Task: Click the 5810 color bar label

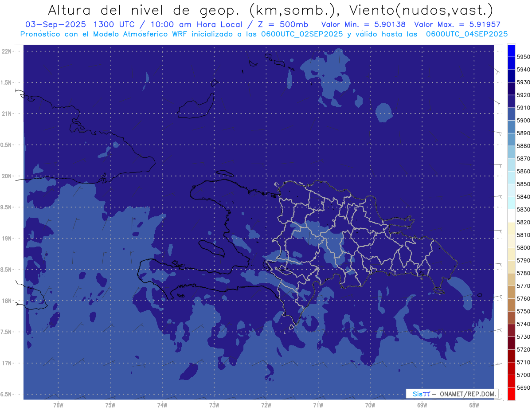Action: point(524,235)
